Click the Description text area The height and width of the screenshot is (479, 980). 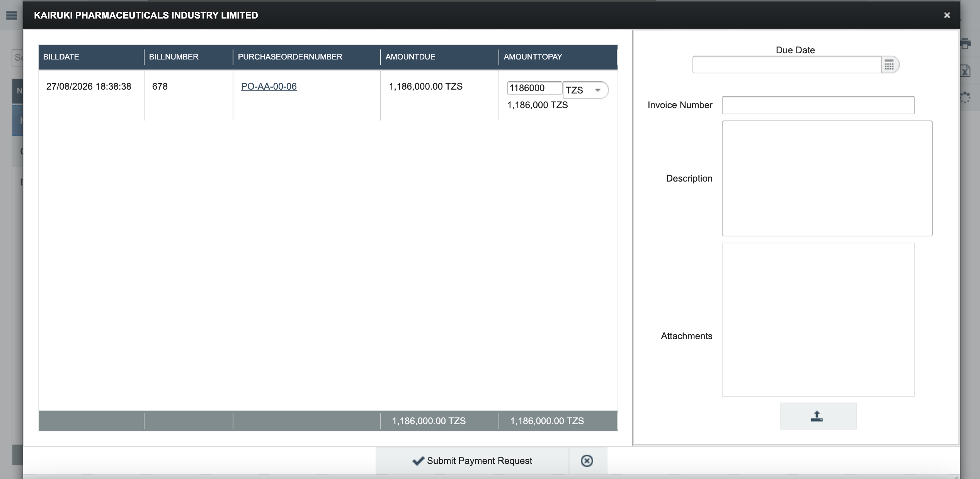click(827, 178)
